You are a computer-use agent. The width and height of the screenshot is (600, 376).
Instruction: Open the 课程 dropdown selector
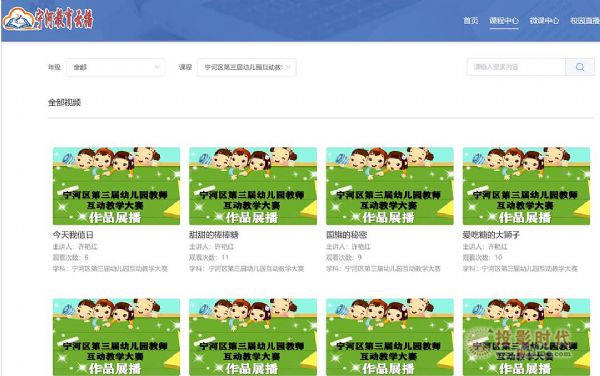pos(247,67)
